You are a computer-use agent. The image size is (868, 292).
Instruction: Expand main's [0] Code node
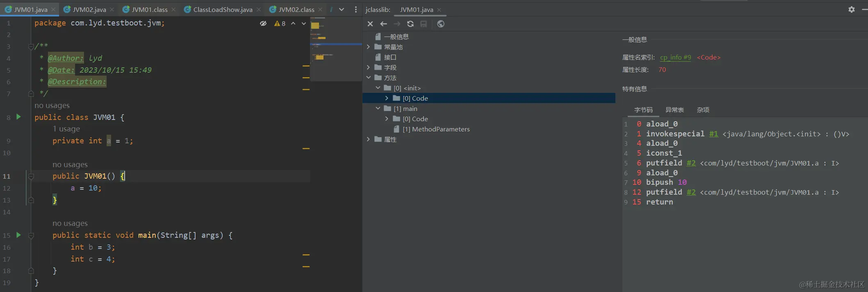387,119
